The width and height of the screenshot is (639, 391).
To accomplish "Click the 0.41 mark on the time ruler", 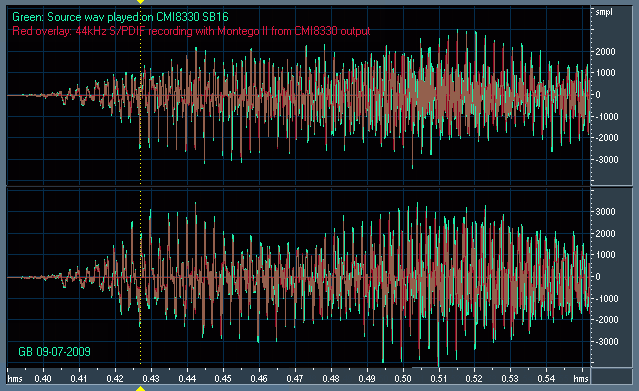I will click(79, 379).
